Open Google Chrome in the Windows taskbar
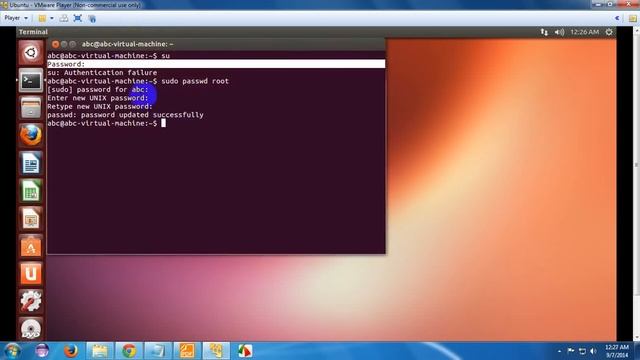Viewport: 640px width, 360px height. point(129,351)
